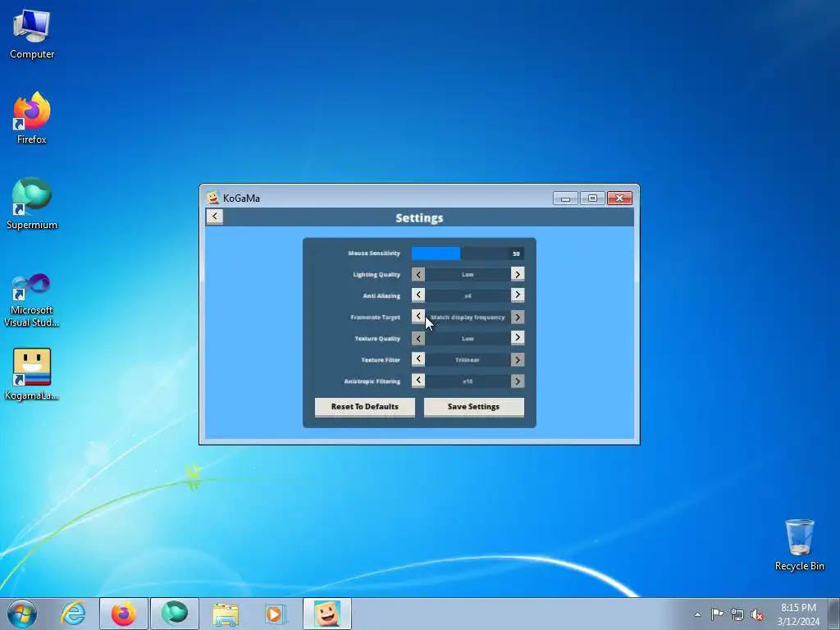Increase Texture Quality with right arrow
840x630 pixels.
pos(518,337)
